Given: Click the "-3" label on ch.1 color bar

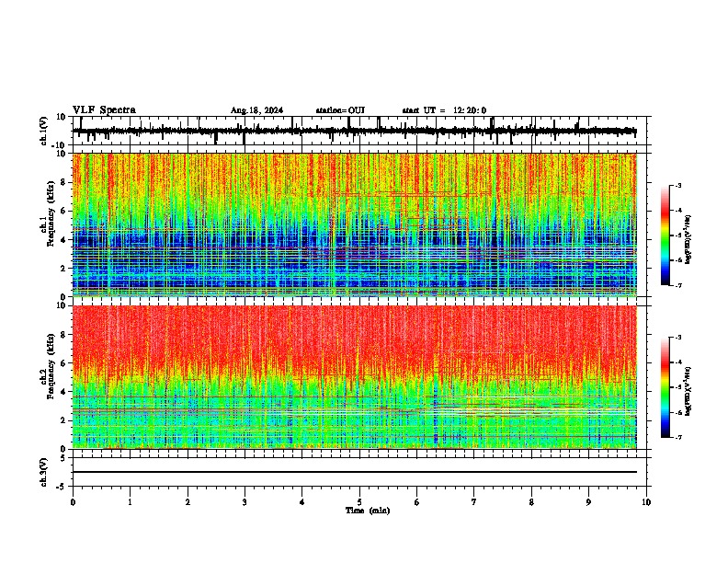Looking at the screenshot, I should (x=678, y=185).
